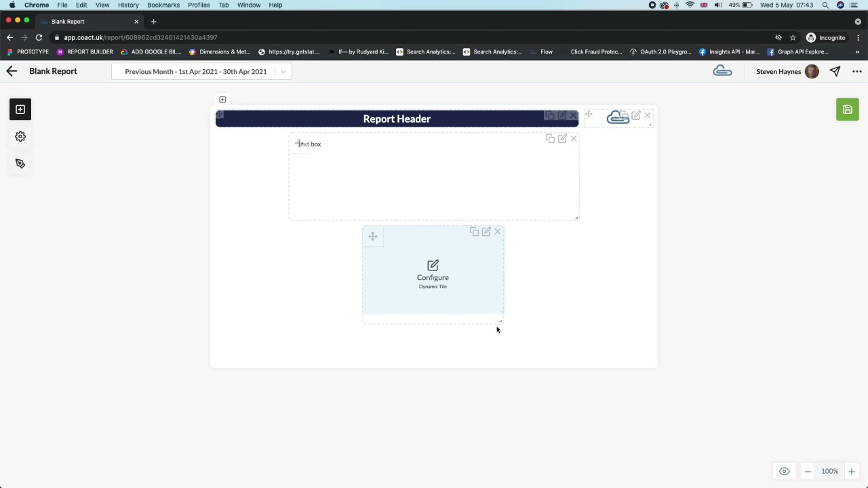Click the address bar URL
The height and width of the screenshot is (488, 868).
(140, 38)
